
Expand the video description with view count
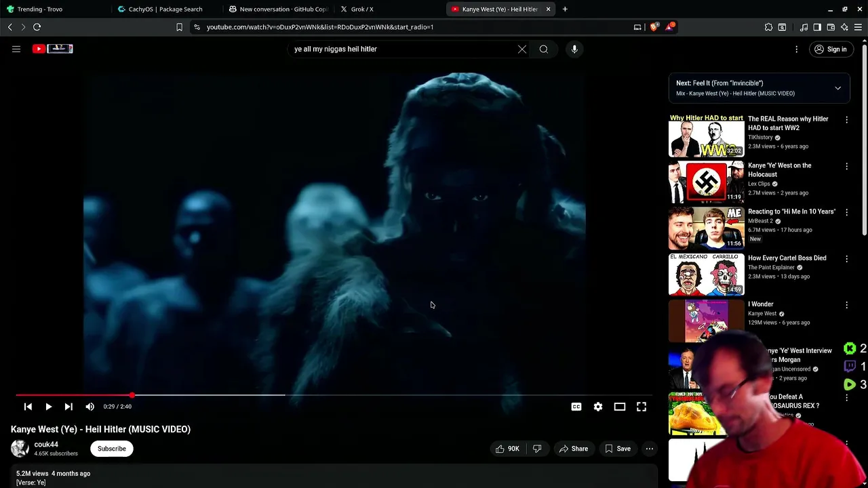334,477
